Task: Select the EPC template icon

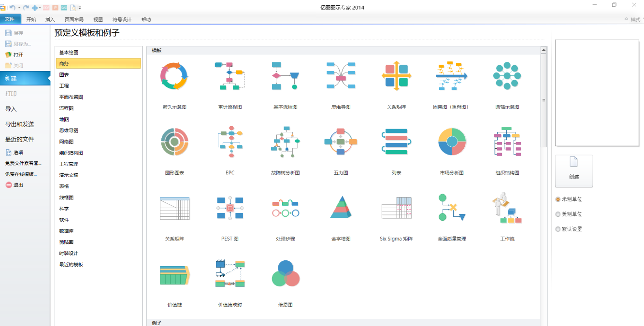Action: 230,142
